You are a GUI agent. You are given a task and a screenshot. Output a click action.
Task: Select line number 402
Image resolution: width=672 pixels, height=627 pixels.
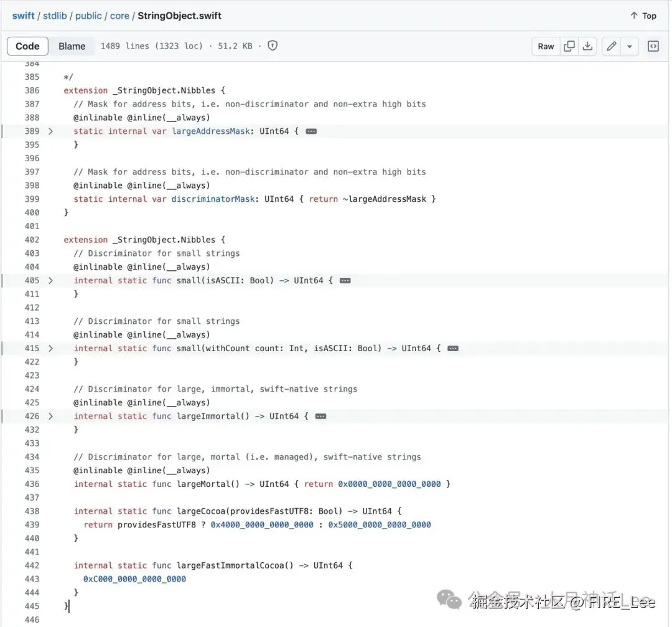32,240
